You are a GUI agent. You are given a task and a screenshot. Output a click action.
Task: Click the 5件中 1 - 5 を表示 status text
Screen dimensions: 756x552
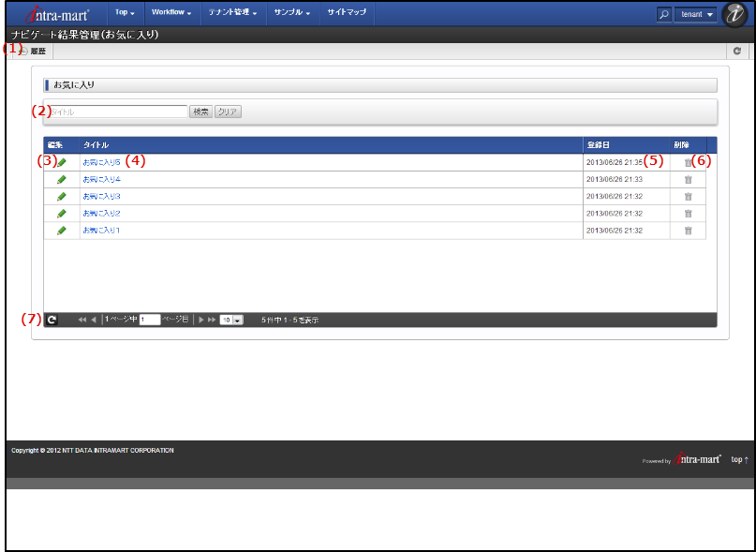point(289,320)
